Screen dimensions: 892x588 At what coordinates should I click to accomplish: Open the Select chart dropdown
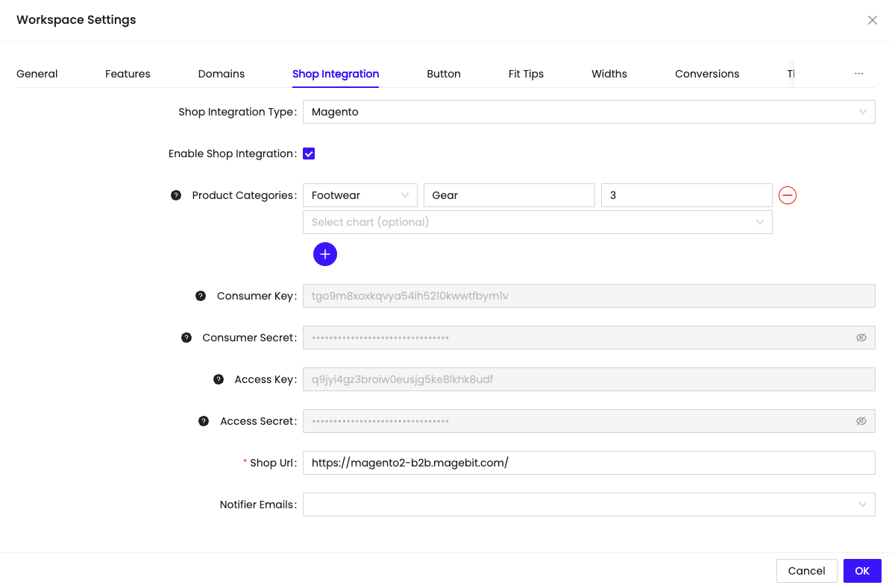(x=537, y=221)
